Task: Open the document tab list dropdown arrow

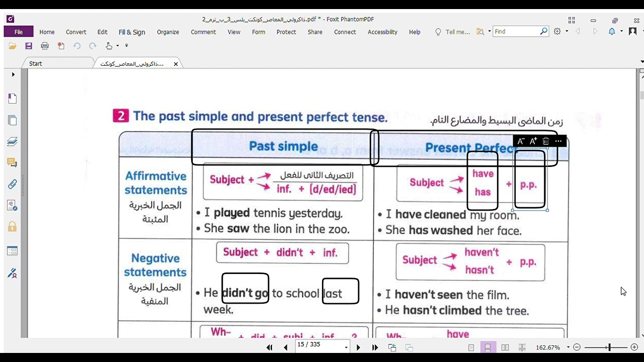Action: pyautogui.click(x=641, y=62)
